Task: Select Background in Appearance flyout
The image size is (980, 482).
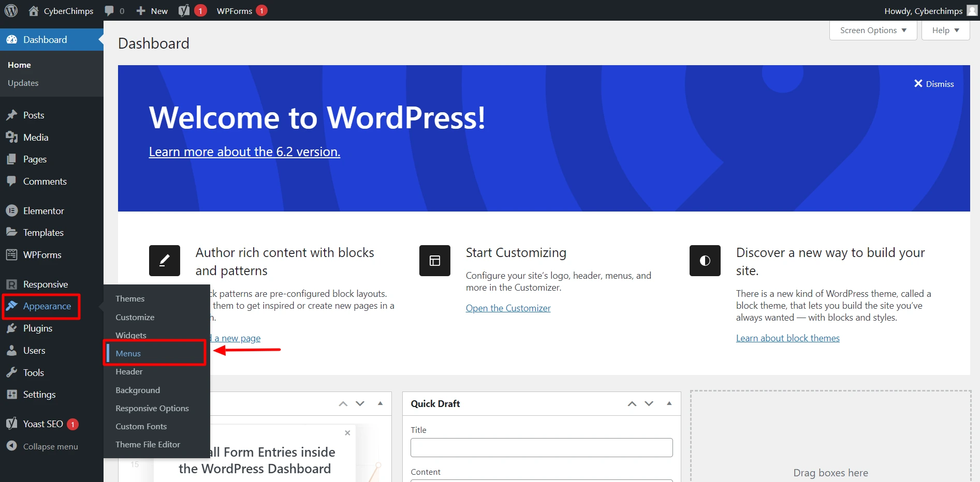Action: tap(138, 390)
